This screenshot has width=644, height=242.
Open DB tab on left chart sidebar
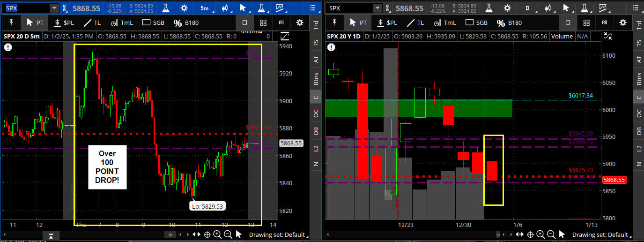coord(316,131)
